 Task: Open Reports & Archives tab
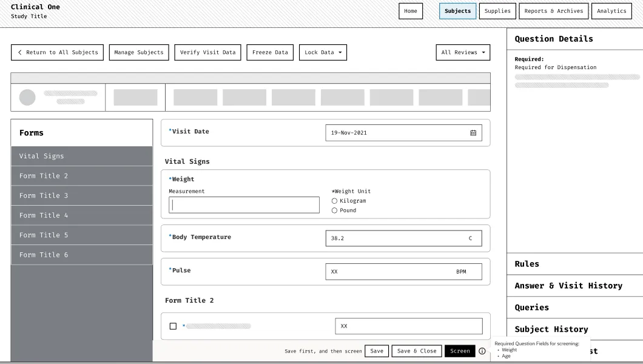click(x=554, y=11)
